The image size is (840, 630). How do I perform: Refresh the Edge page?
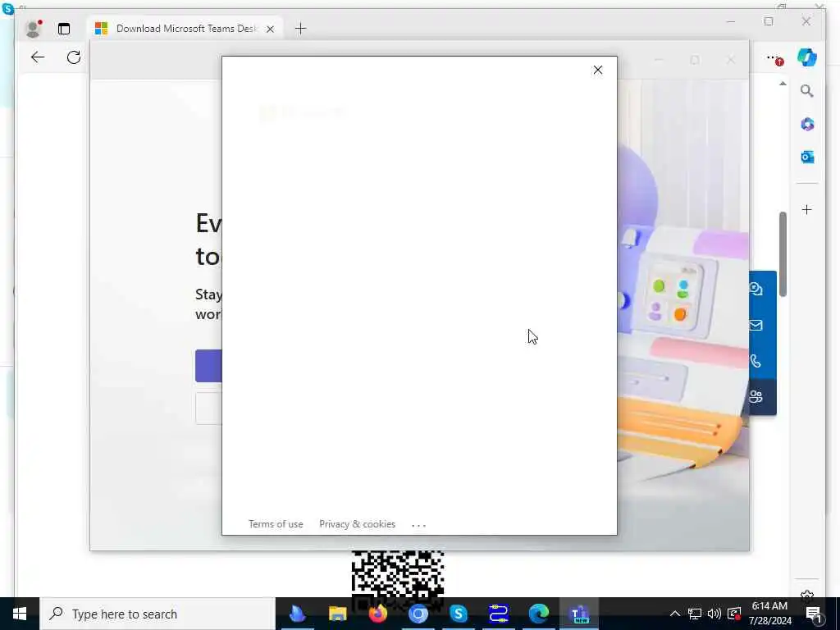74,57
